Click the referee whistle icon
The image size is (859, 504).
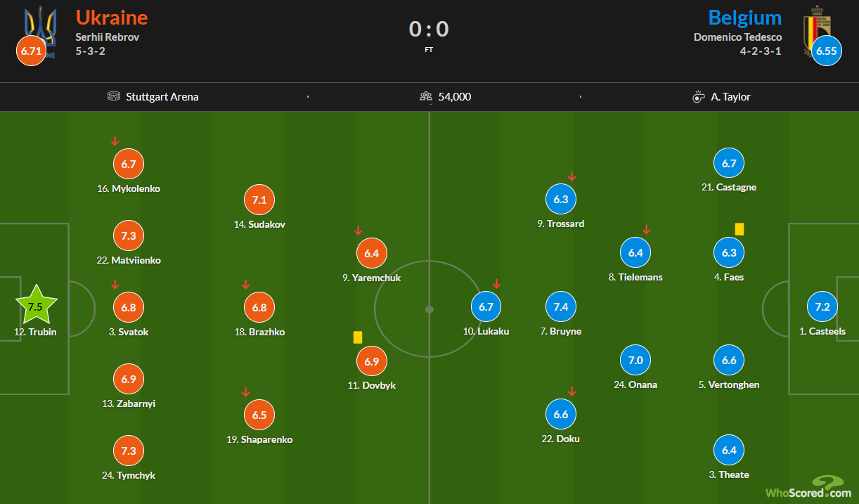click(x=699, y=97)
